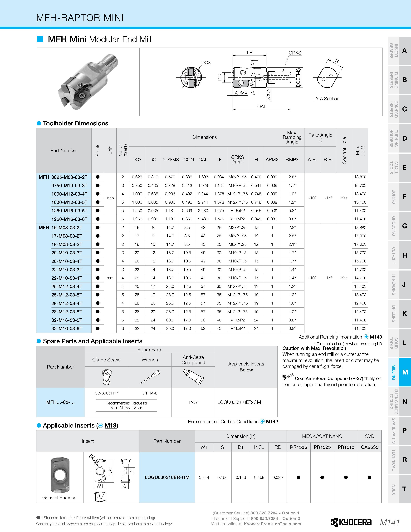Select the M Milling side tab

pos(399,372)
